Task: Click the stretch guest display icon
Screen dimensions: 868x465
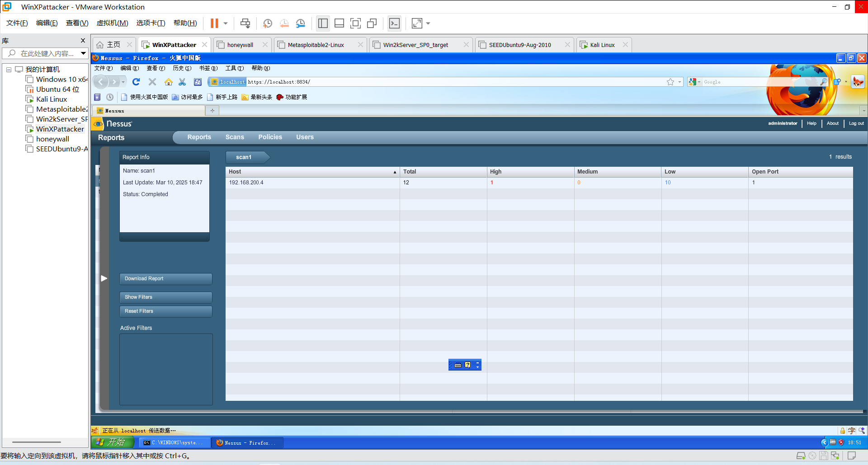Action: [x=417, y=23]
